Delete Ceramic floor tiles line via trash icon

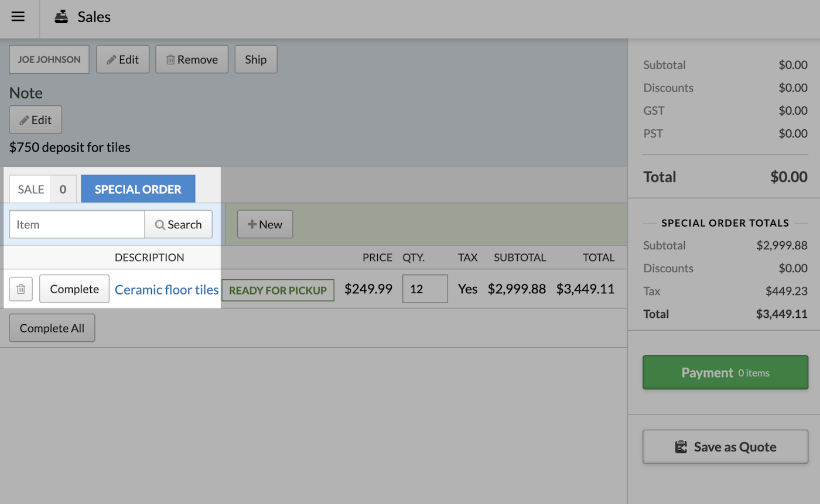tap(20, 289)
